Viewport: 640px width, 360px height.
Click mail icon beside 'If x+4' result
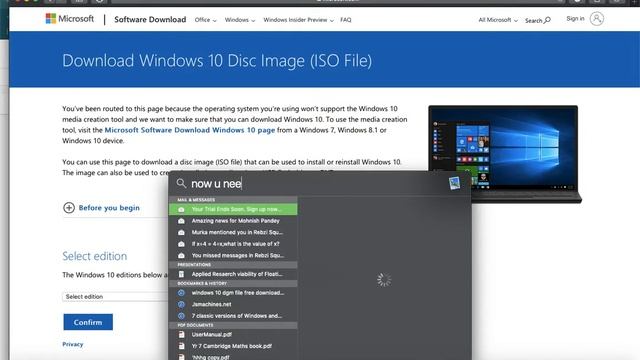[181, 244]
